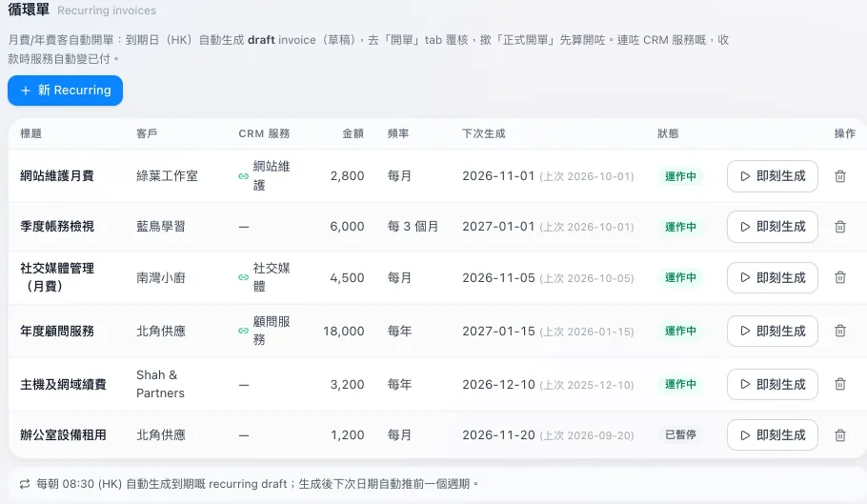867x504 pixels.
Task: Delete the 季度帳務檢視 recurring row
Action: [x=840, y=227]
